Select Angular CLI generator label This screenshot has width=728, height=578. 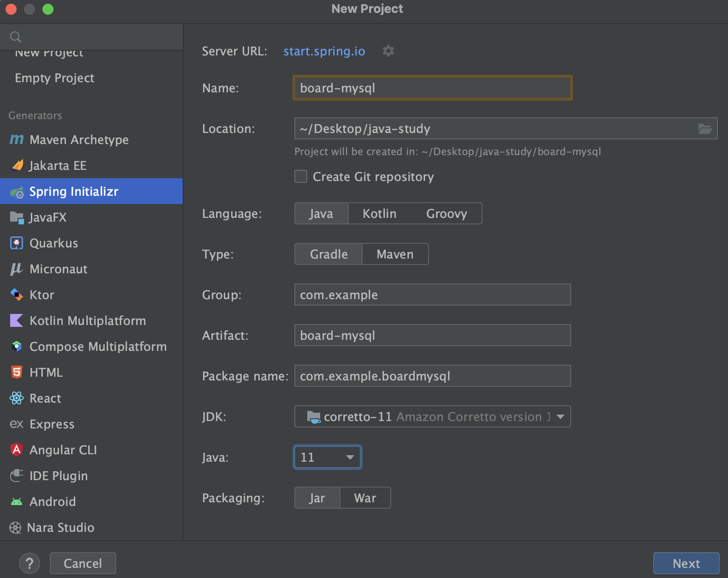(63, 450)
